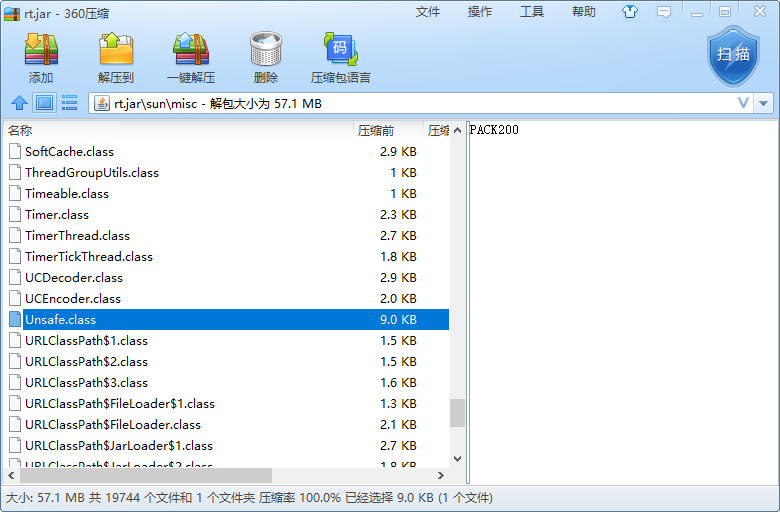The width and height of the screenshot is (780, 512).
Task: Click file icon next to SoftCache.class
Action: coord(15,152)
